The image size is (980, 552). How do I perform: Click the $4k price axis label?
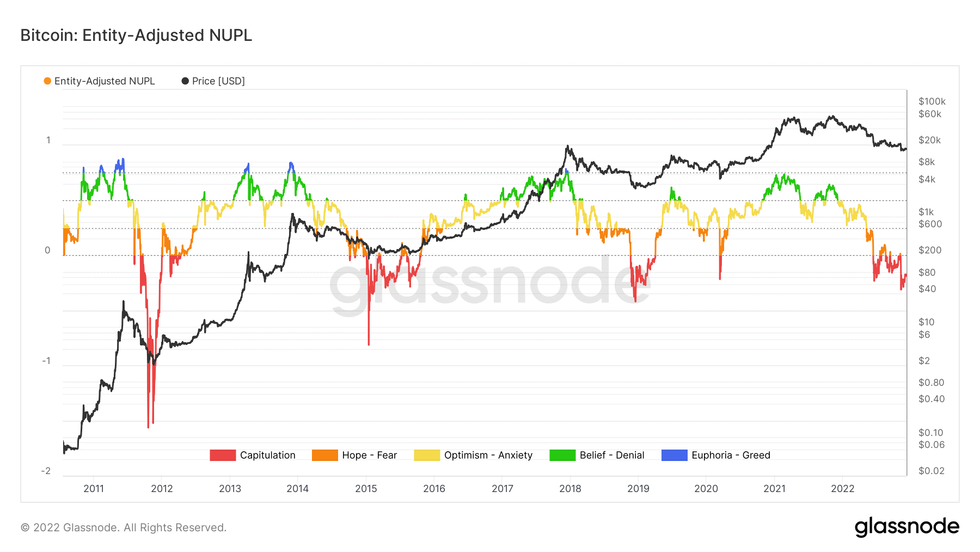[x=927, y=179]
